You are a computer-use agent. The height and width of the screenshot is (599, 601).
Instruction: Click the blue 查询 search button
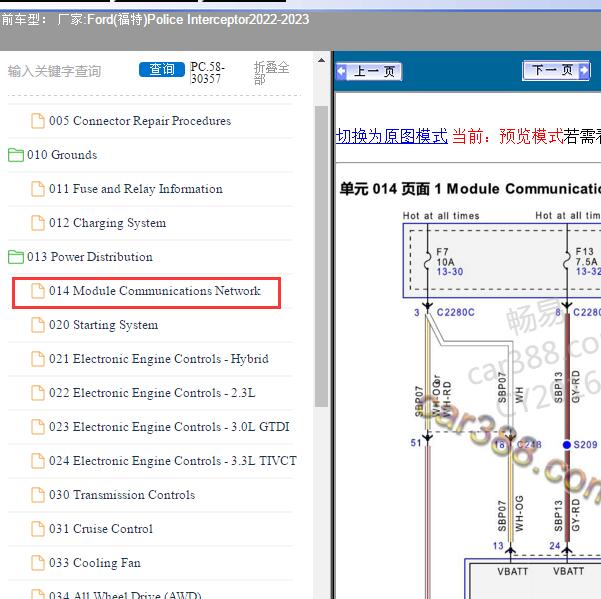tap(161, 69)
